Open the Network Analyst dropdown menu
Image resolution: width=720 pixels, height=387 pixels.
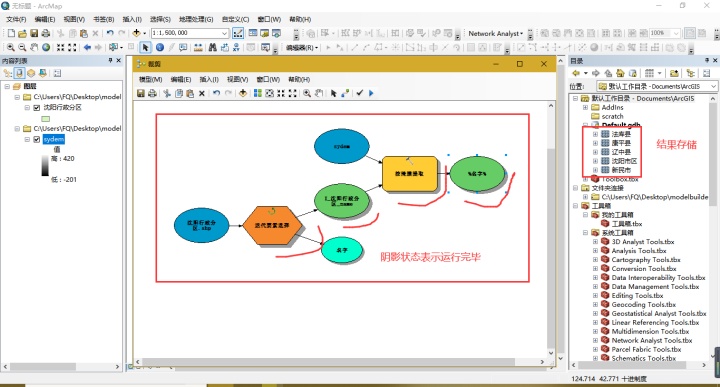[495, 34]
